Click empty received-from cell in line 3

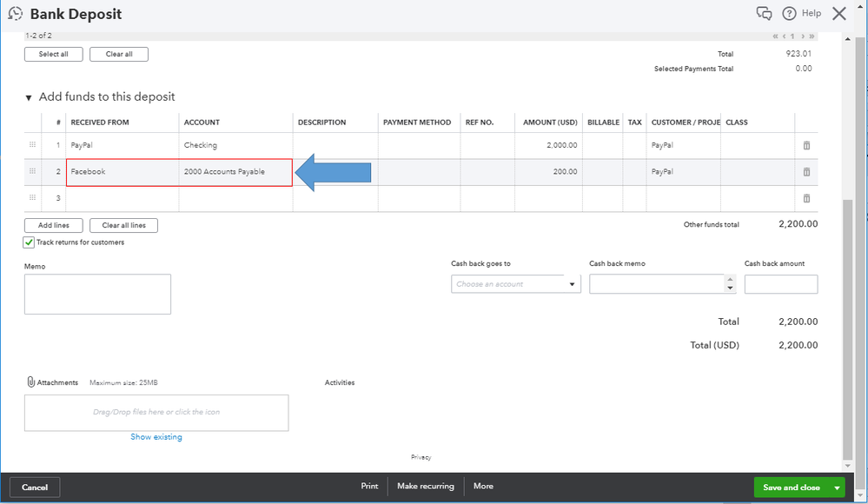point(123,198)
